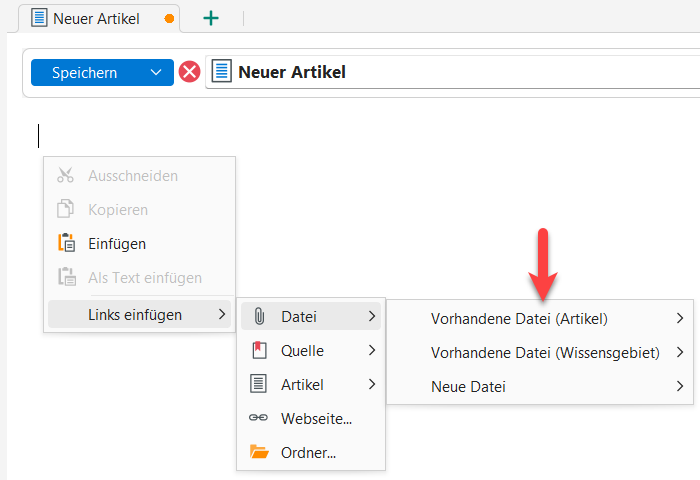Viewport: 700px width, 480px height.
Task: Select Links einfügen in context menu
Action: coord(135,315)
